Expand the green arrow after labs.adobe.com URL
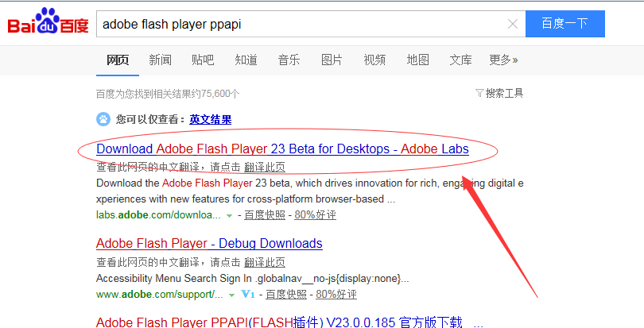The height and width of the screenshot is (328, 644). pos(229,215)
